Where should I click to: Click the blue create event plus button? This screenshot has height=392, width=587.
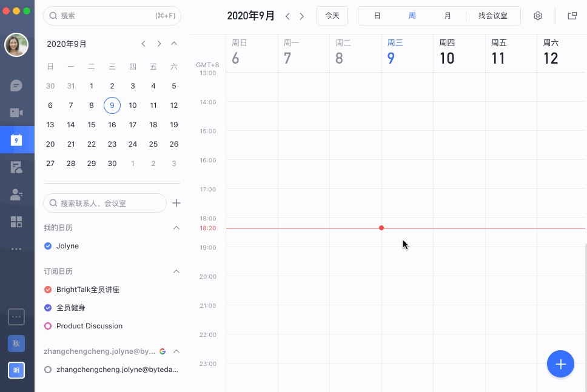(x=560, y=364)
